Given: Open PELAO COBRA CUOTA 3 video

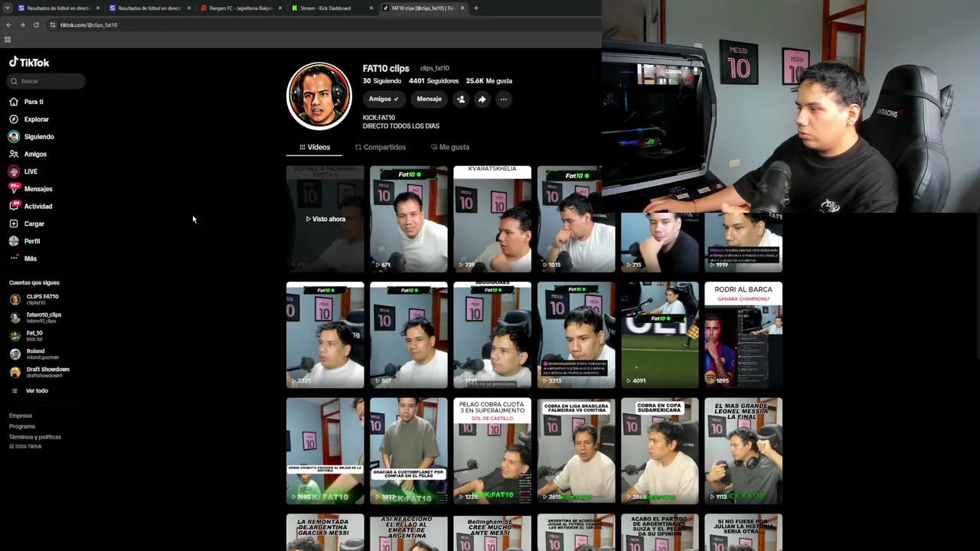Looking at the screenshot, I should 492,451.
